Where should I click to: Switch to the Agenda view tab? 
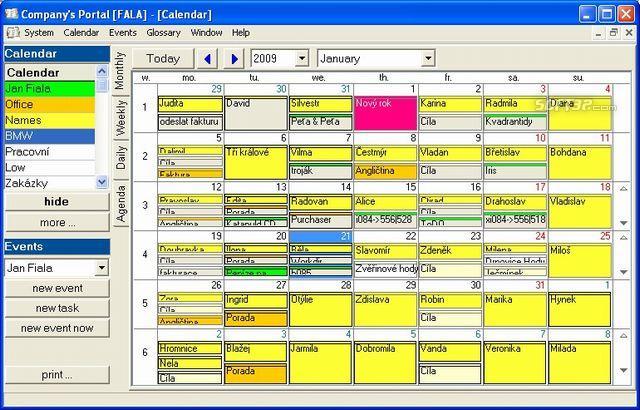click(x=121, y=204)
